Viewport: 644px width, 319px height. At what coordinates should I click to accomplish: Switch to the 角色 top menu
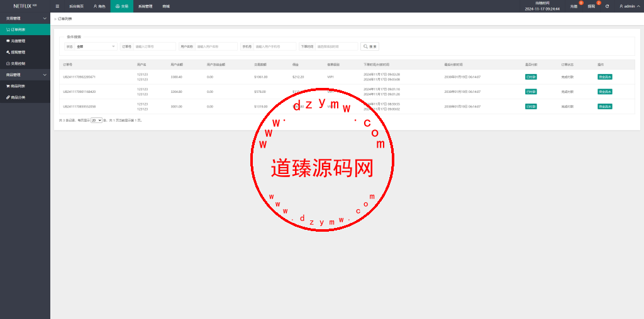click(x=99, y=6)
